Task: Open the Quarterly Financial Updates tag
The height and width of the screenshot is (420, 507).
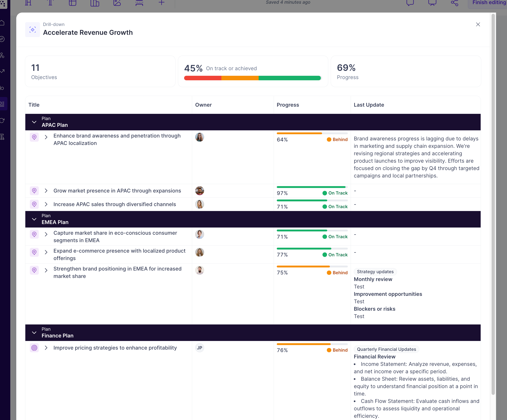Action: [386, 349]
